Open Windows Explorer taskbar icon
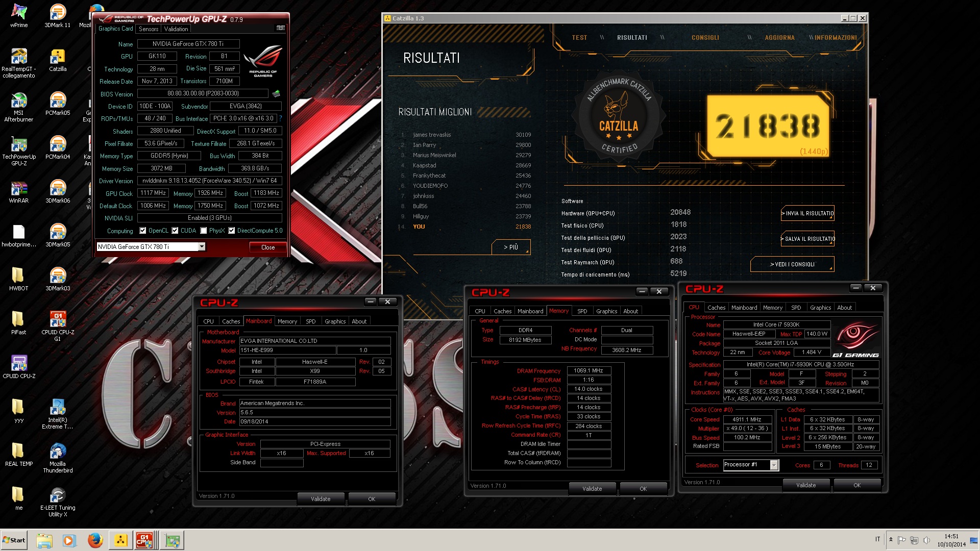The width and height of the screenshot is (980, 551). (x=44, y=540)
